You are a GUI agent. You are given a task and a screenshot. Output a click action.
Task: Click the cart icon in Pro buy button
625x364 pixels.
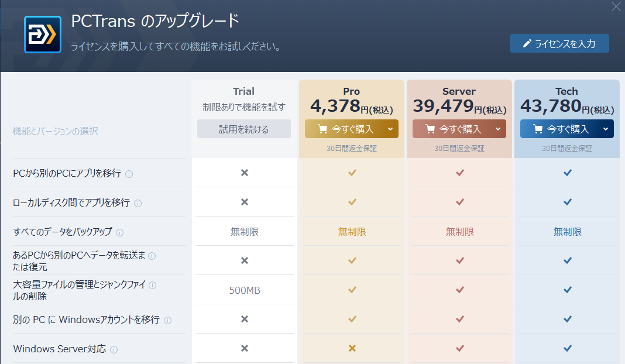tap(322, 129)
